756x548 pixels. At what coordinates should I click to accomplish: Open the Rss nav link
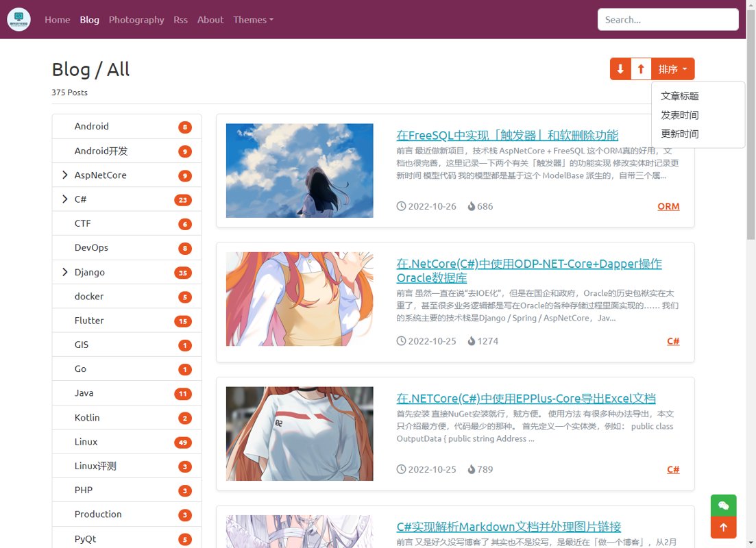pyautogui.click(x=181, y=20)
